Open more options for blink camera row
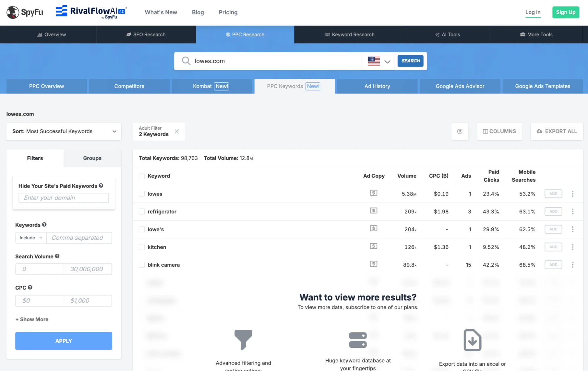The width and height of the screenshot is (588, 371). tap(572, 265)
